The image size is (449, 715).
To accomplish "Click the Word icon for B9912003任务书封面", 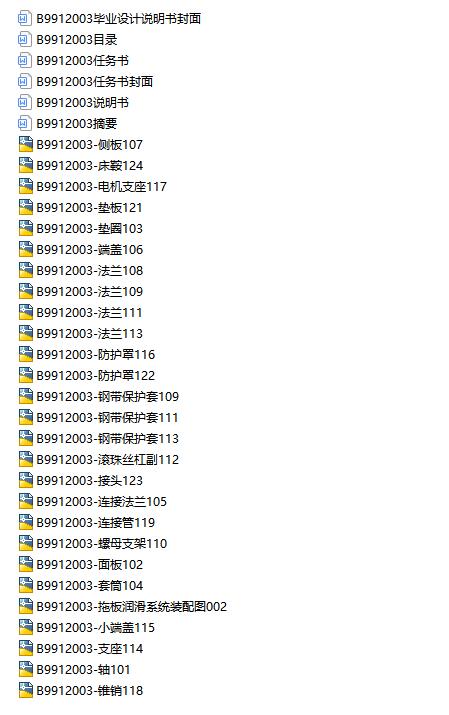I will pos(25,82).
